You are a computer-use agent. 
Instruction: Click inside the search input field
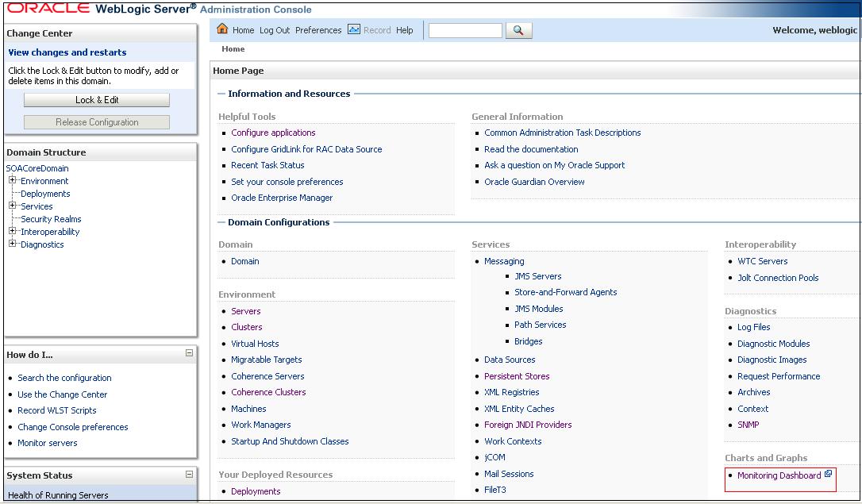click(465, 30)
